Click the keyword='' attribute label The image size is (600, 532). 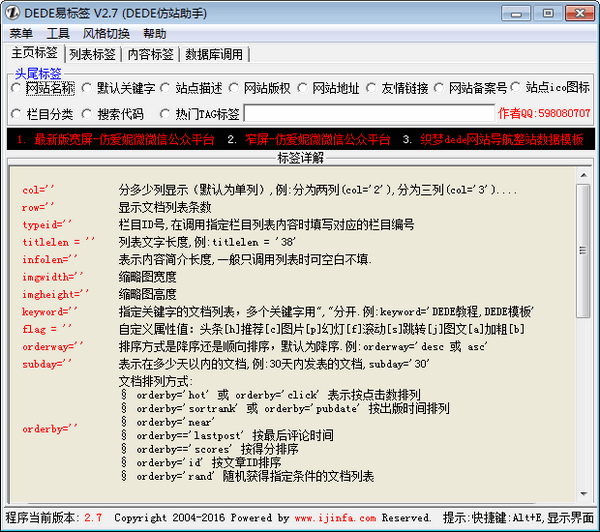click(50, 312)
